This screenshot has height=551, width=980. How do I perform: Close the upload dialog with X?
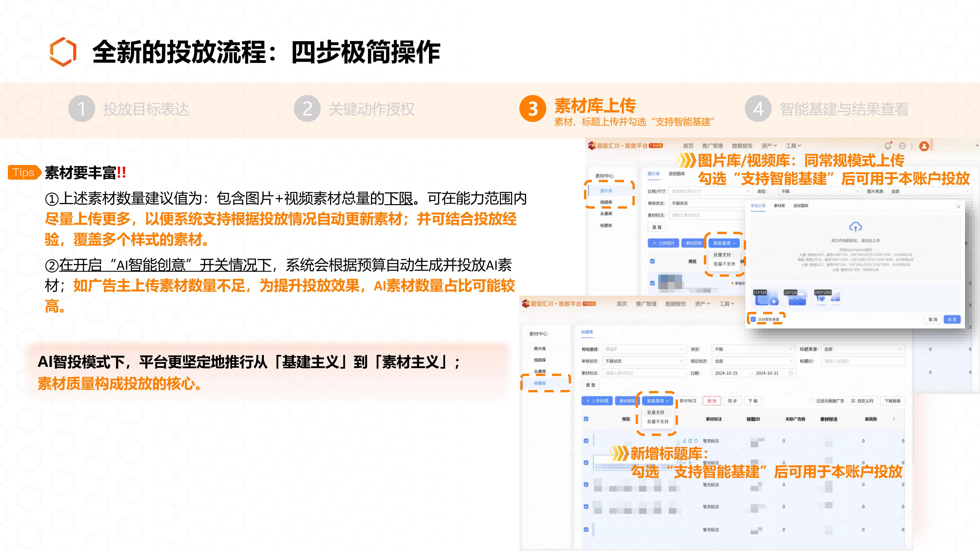tap(958, 207)
